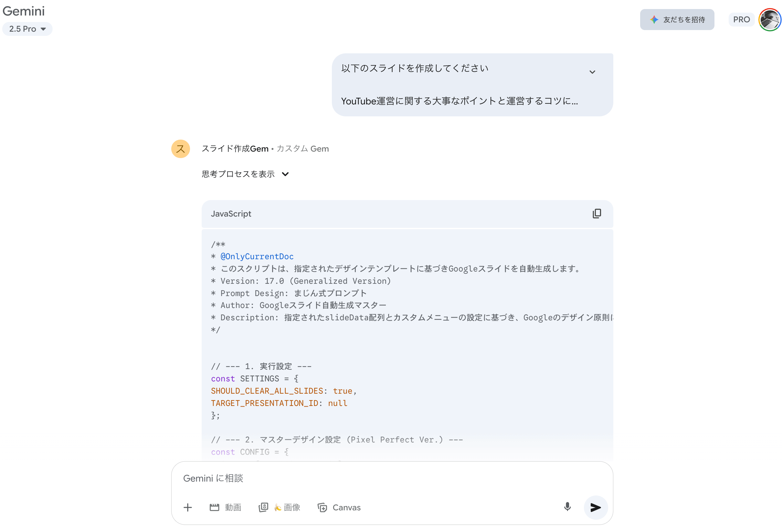Click the Gemini logo heading
Screen dimensions: 782x532
point(24,11)
